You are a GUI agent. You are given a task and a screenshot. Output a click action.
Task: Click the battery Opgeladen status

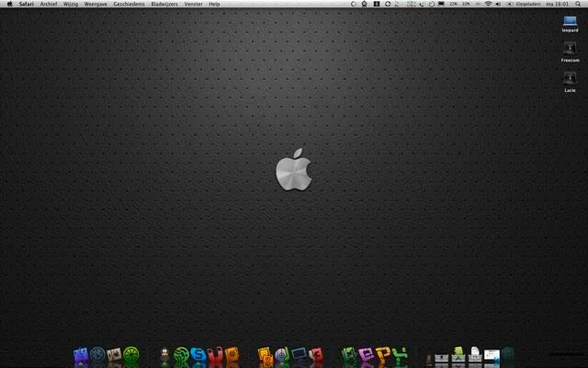point(525,4)
